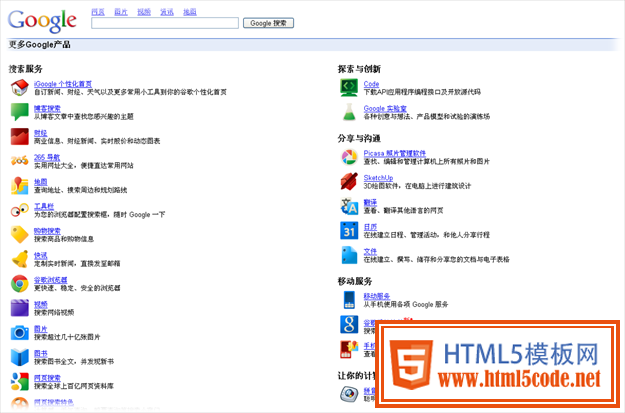Click the Toolbar googly-eyes icon

point(20,210)
